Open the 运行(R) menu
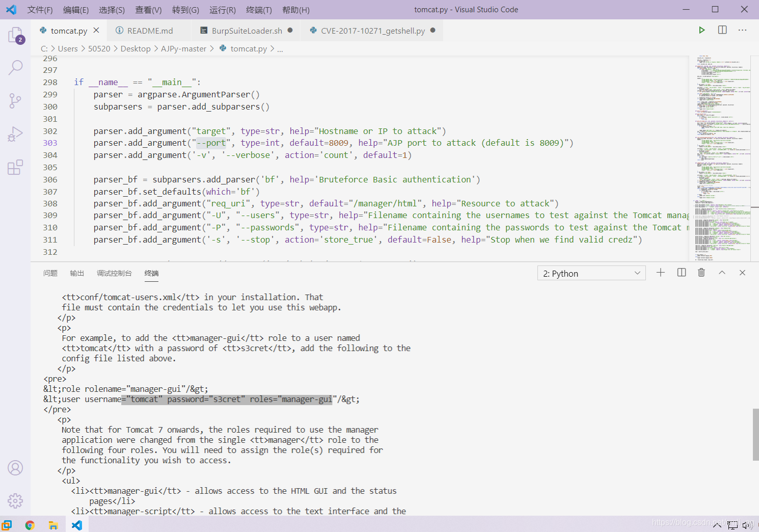This screenshot has height=532, width=759. pyautogui.click(x=223, y=10)
